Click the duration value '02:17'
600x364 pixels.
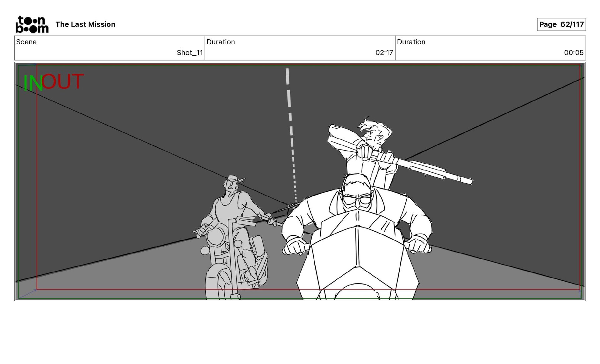click(384, 52)
